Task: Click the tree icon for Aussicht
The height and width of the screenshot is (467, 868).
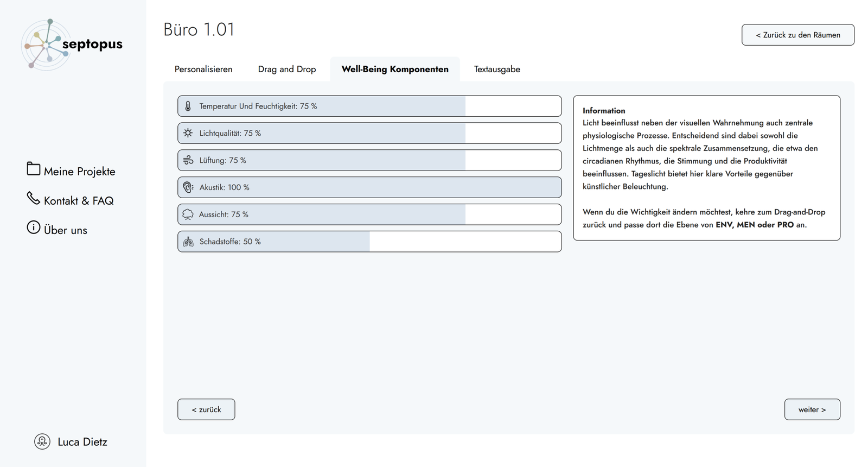Action: pos(188,214)
